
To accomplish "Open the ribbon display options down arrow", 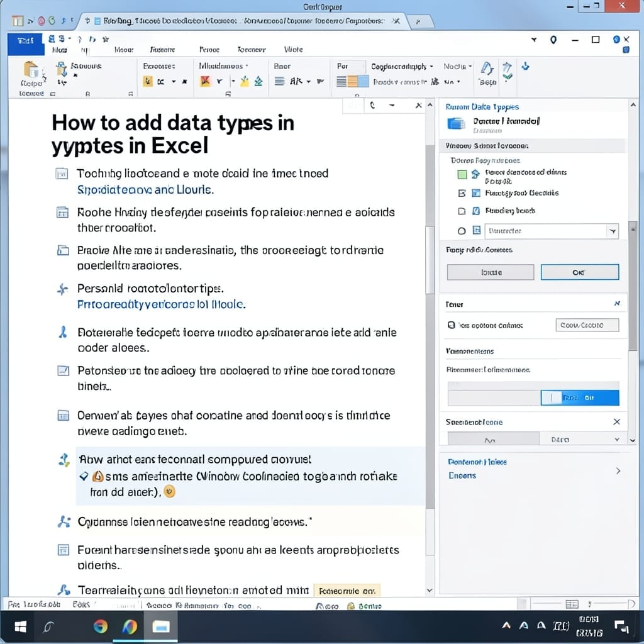I will (x=534, y=40).
